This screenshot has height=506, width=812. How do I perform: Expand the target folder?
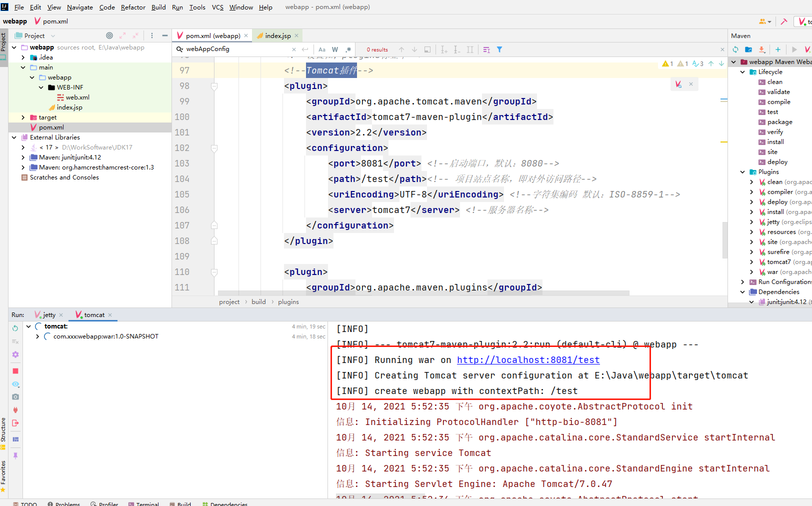(x=23, y=117)
